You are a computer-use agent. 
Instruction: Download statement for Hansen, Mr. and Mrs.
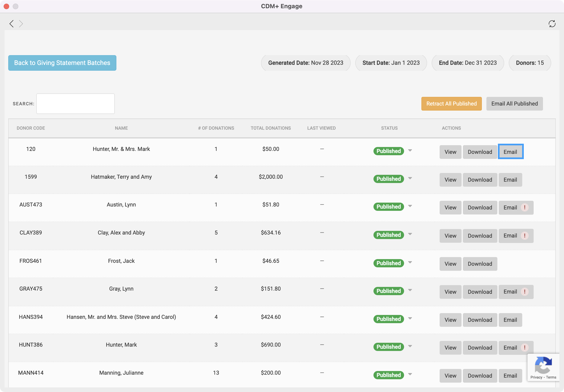click(x=480, y=320)
